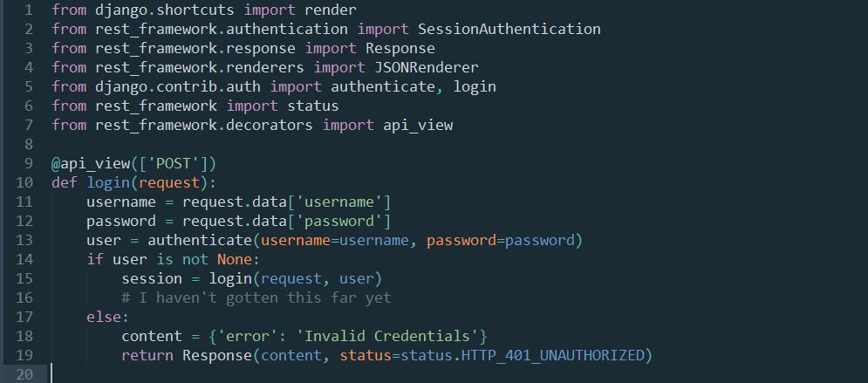
Task: Click 'session' variable on line 15
Action: [x=152, y=278]
